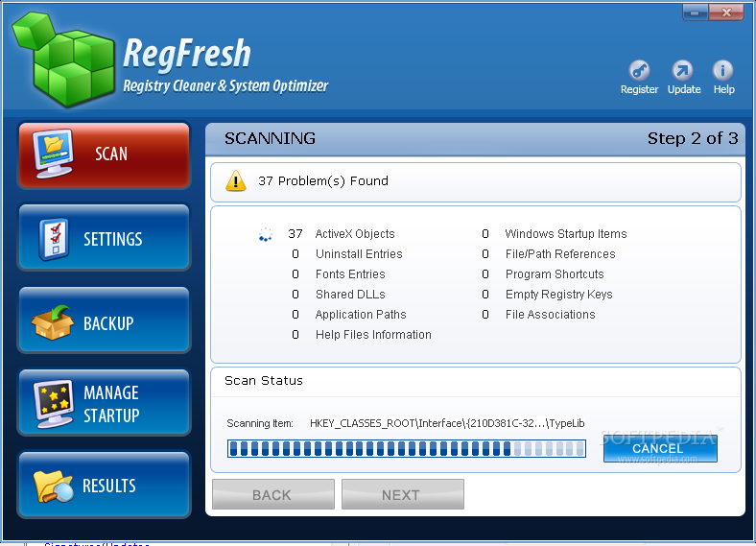Click the RegFresh green cubes logo
Screen dimensions: 756x546
[x=63, y=59]
